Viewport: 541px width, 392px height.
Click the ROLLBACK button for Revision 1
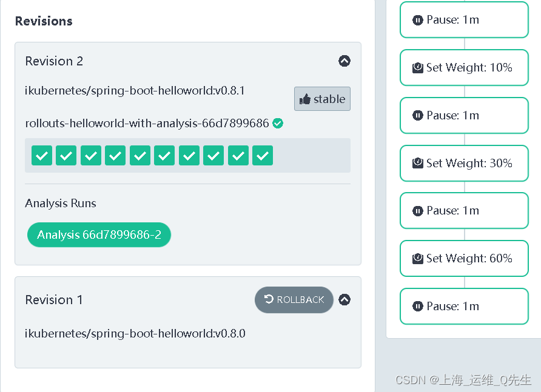[x=294, y=299]
